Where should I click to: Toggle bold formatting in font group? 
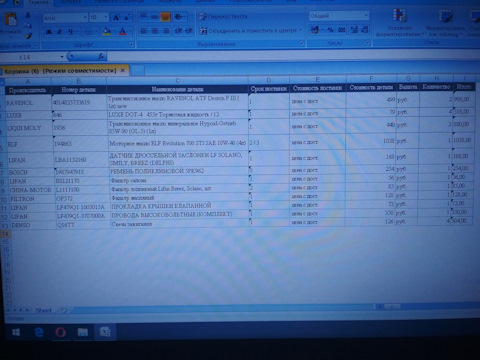pos(49,32)
